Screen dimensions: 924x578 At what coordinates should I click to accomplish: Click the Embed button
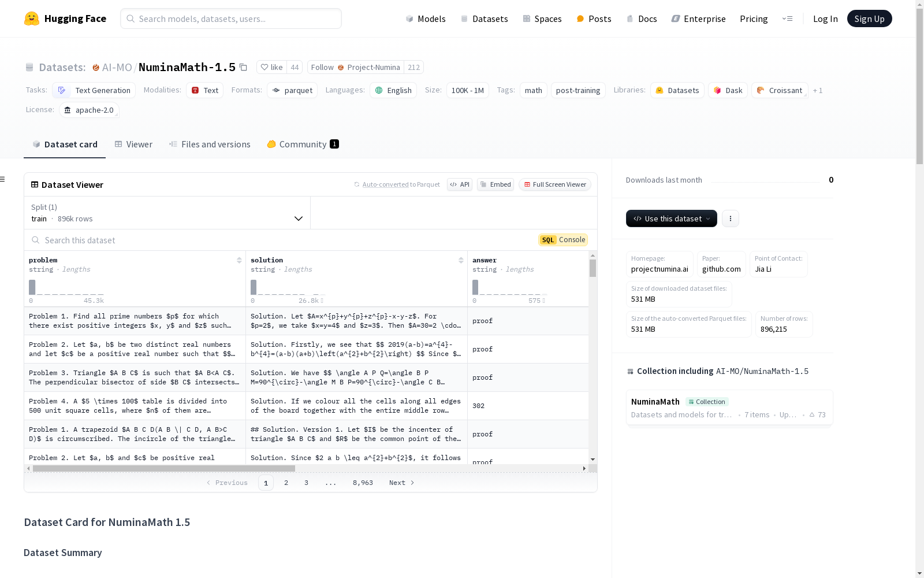click(495, 184)
